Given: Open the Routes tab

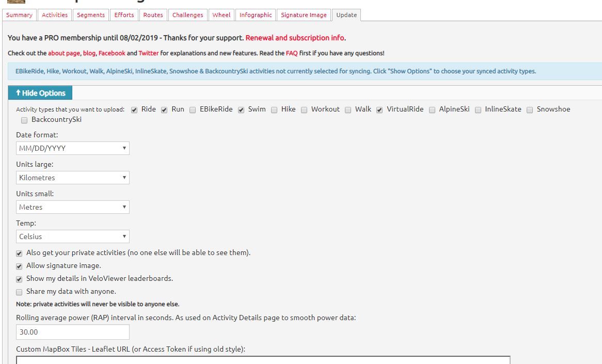Looking at the screenshot, I should 153,15.
